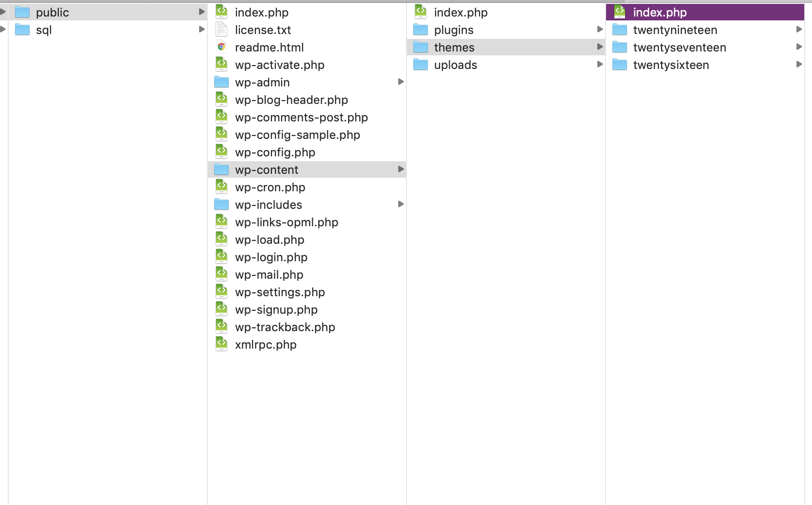812x505 pixels.
Task: Select the plugins folder name
Action: click(x=454, y=30)
